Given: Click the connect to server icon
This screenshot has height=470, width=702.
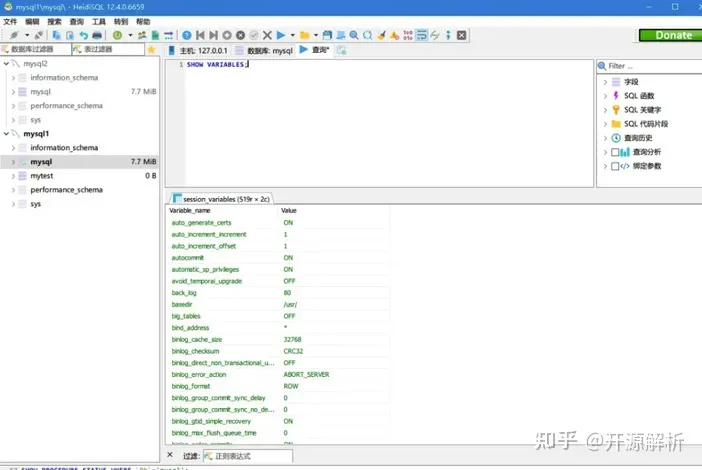Looking at the screenshot, I should click(14, 35).
